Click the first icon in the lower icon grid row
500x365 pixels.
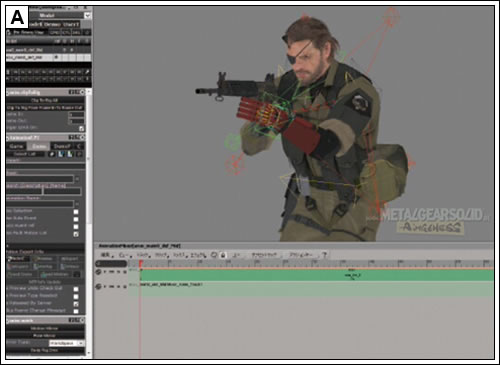(9, 79)
